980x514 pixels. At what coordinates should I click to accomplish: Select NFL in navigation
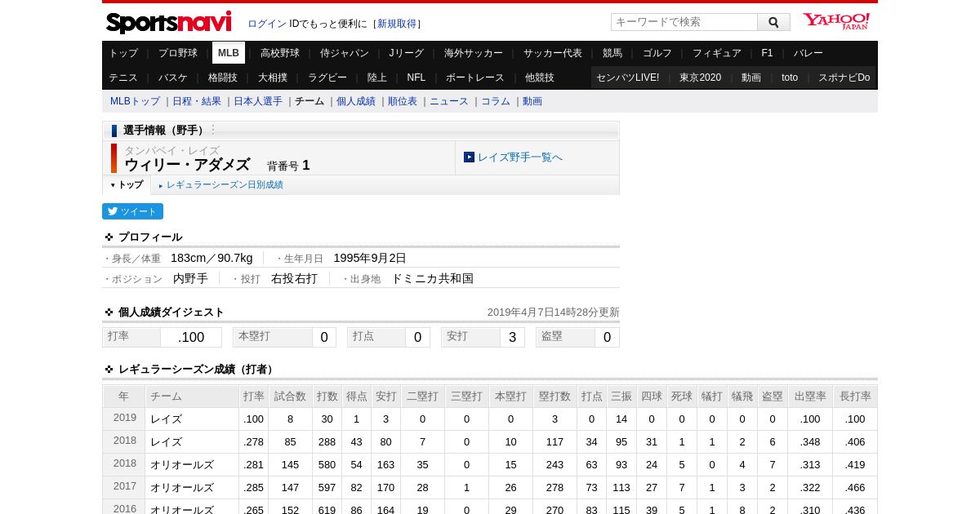pyautogui.click(x=416, y=78)
